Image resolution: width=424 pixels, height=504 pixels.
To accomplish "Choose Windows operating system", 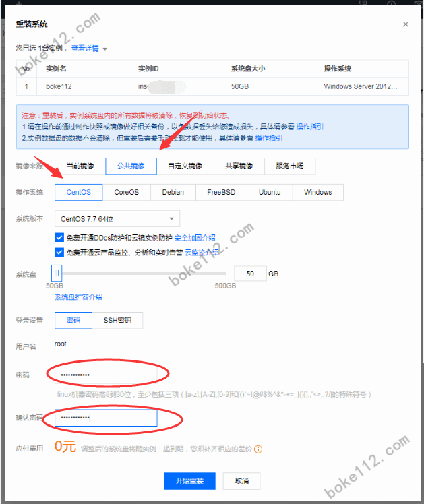I will pos(318,192).
